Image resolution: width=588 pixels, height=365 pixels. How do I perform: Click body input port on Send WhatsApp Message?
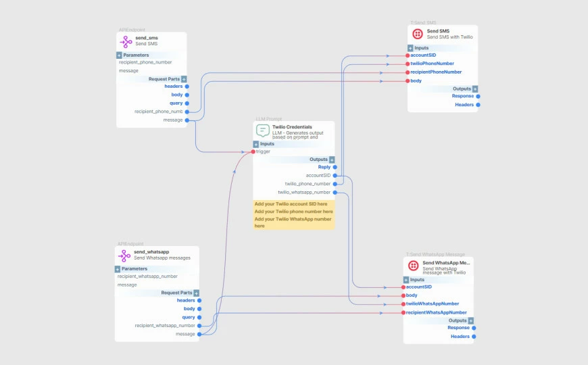pyautogui.click(x=403, y=295)
